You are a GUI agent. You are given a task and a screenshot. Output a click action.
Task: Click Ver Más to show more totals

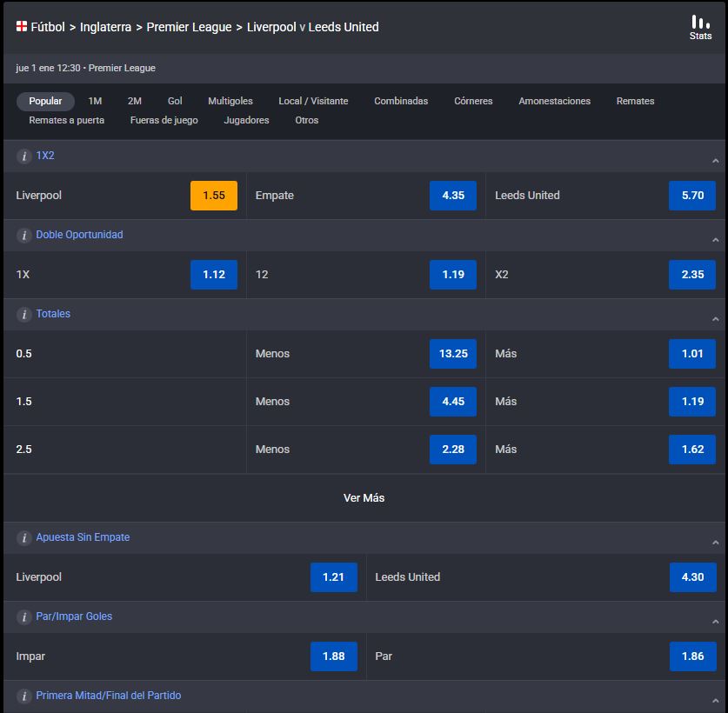[x=364, y=498]
